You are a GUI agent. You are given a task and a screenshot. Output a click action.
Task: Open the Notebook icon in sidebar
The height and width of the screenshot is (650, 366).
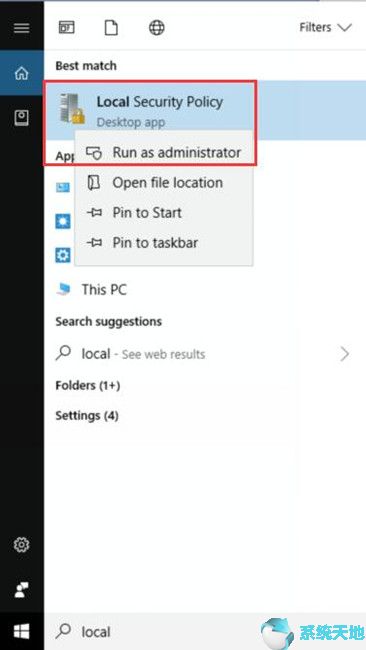[22, 118]
